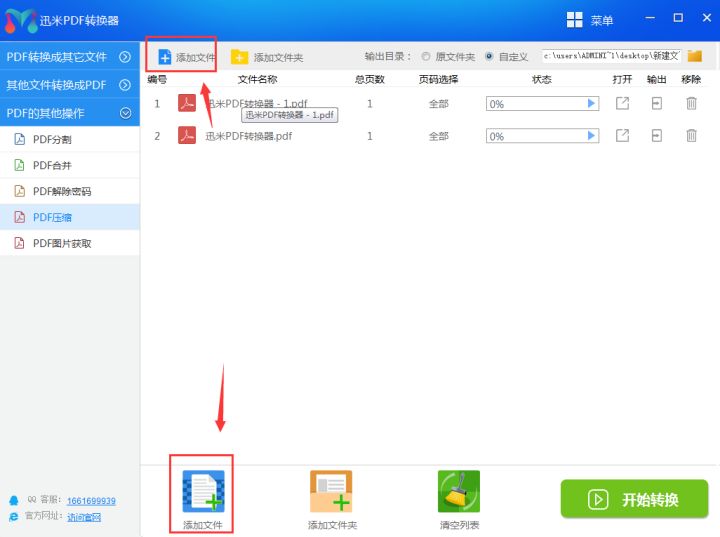Click the large 添加文件 icon at bottom
Image resolution: width=720 pixels, height=537 pixels.
(x=203, y=491)
